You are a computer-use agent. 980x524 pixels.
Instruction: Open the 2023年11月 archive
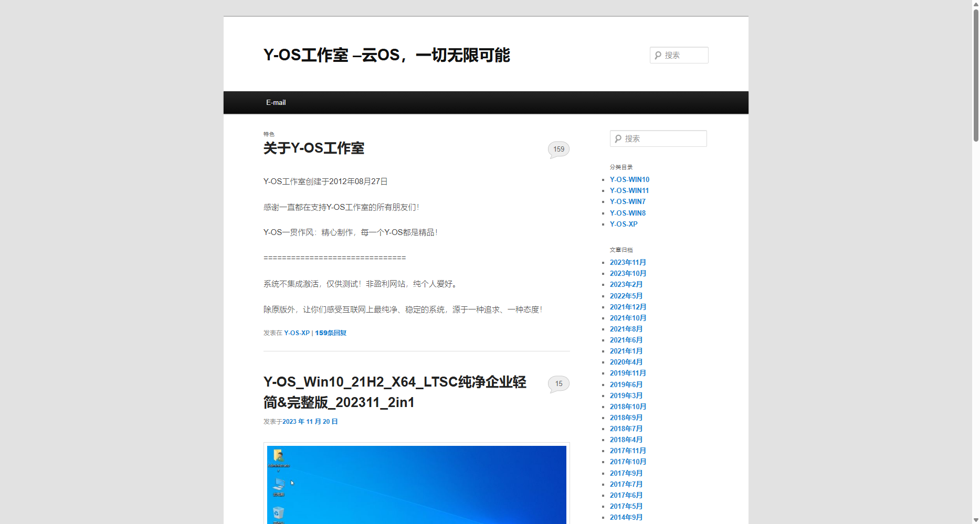pos(628,262)
